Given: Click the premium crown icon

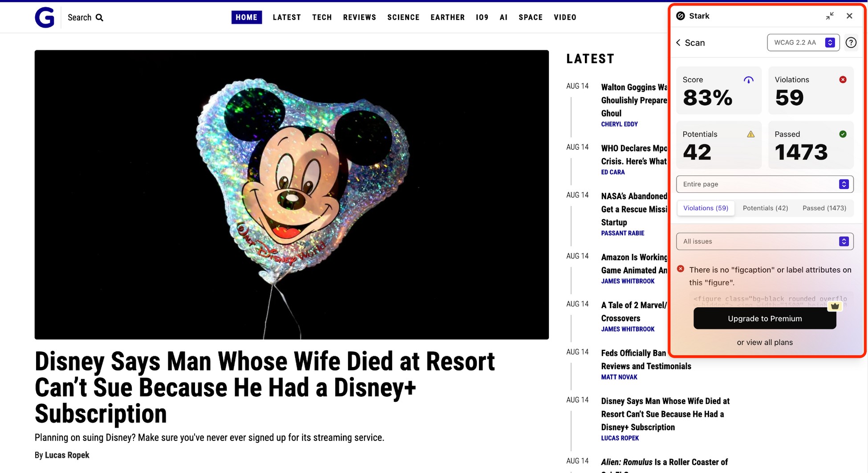Looking at the screenshot, I should click(x=835, y=306).
